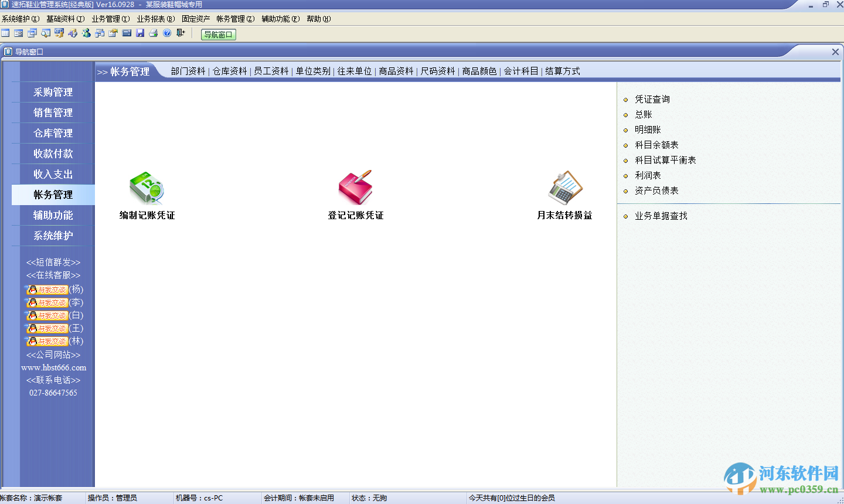Select 帐务管理 in the sidebar

[53, 195]
